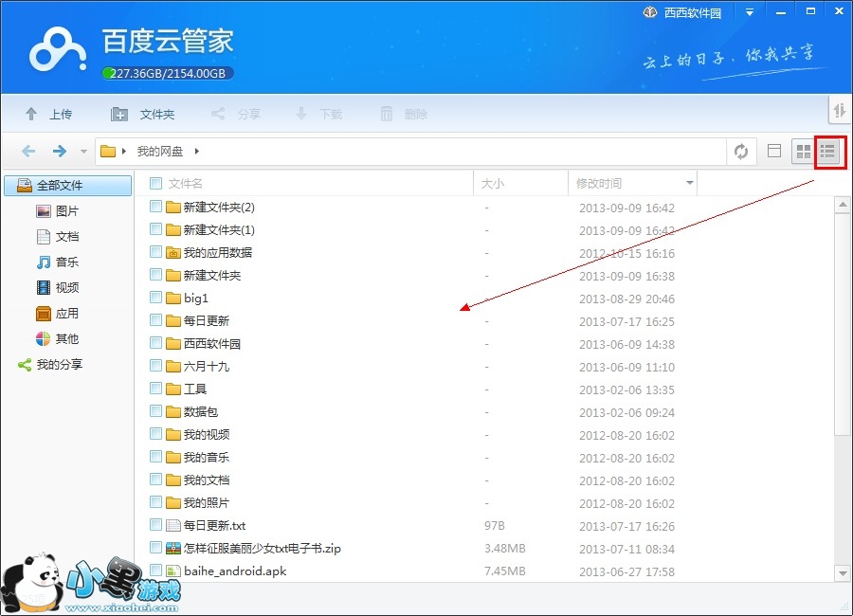
Task: Click the 每日更新.txt file icon
Action: coord(173,526)
